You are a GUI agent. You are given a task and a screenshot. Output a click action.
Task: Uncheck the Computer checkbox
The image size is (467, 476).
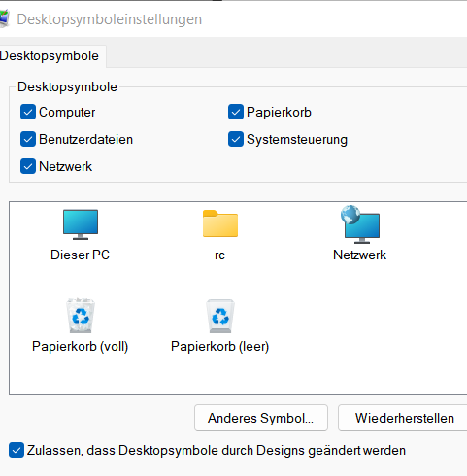point(28,112)
